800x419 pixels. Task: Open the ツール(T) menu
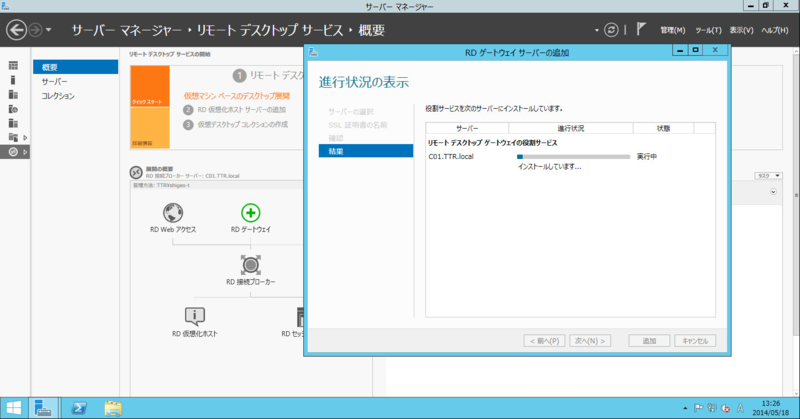(708, 31)
